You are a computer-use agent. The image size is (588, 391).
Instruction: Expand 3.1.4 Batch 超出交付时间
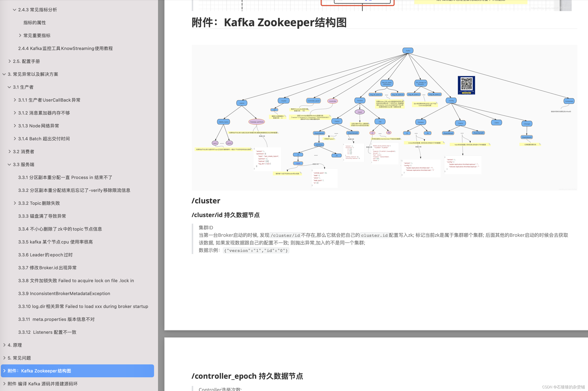pyautogui.click(x=15, y=138)
